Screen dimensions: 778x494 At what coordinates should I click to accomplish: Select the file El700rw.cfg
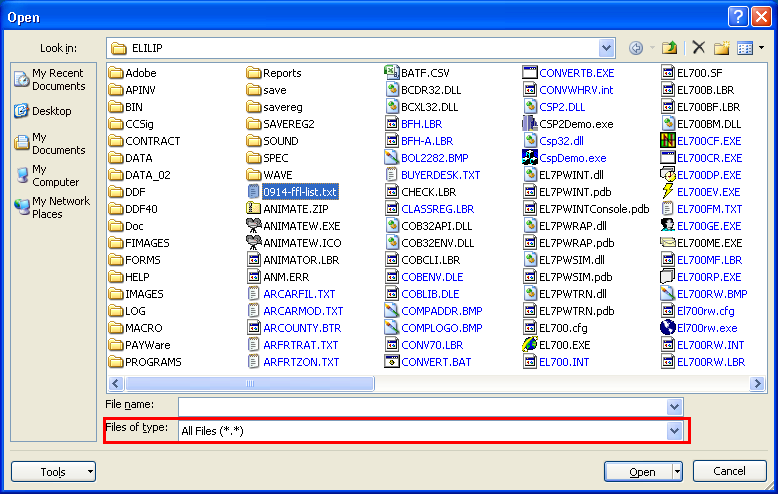coord(698,311)
